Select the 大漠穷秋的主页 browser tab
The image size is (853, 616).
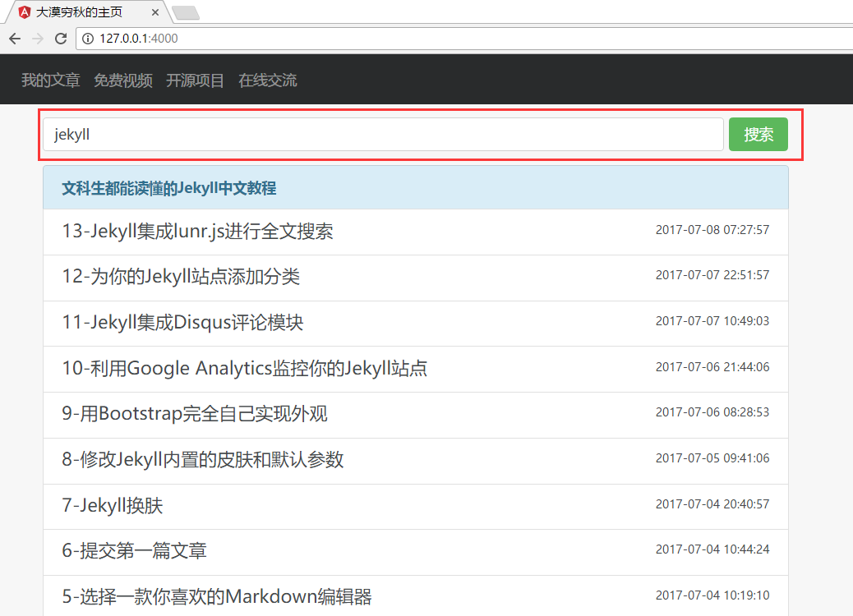pyautogui.click(x=89, y=12)
